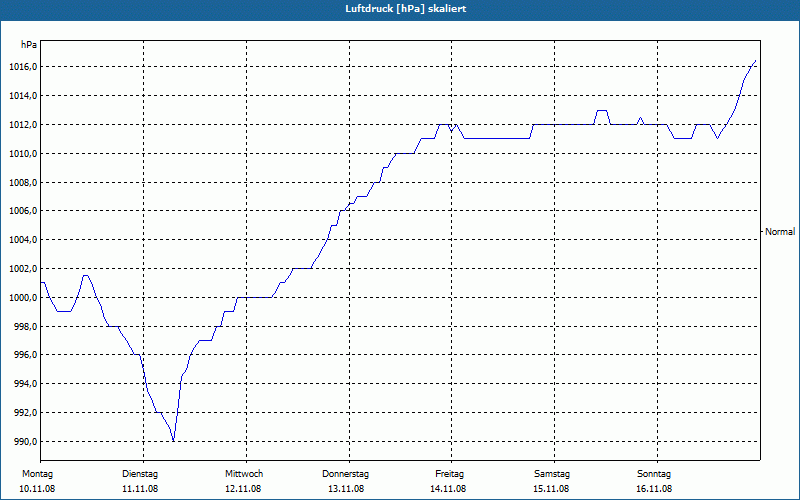Click the 992,0 y-axis value
The image size is (800, 500).
25,413
